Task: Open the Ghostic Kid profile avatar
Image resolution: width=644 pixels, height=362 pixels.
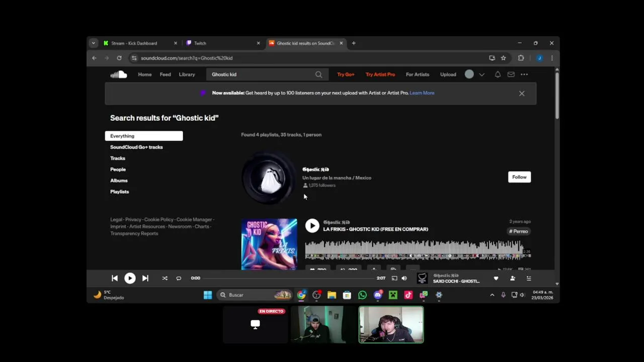Action: pyautogui.click(x=269, y=177)
